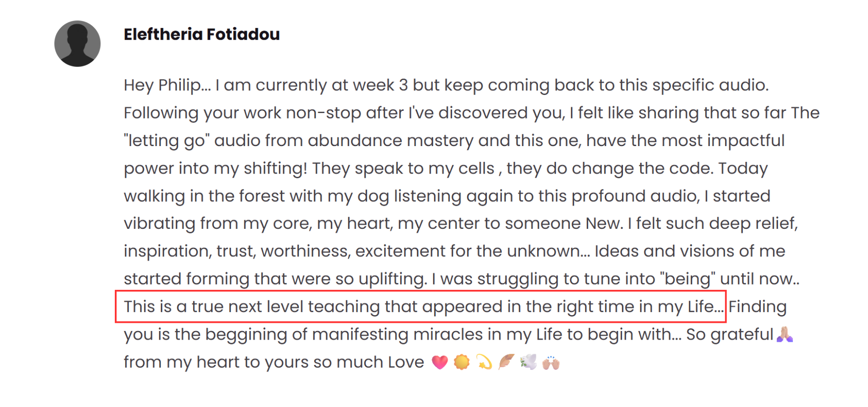Image resolution: width=868 pixels, height=407 pixels.
Task: Click the feather emoji
Action: pos(506,362)
